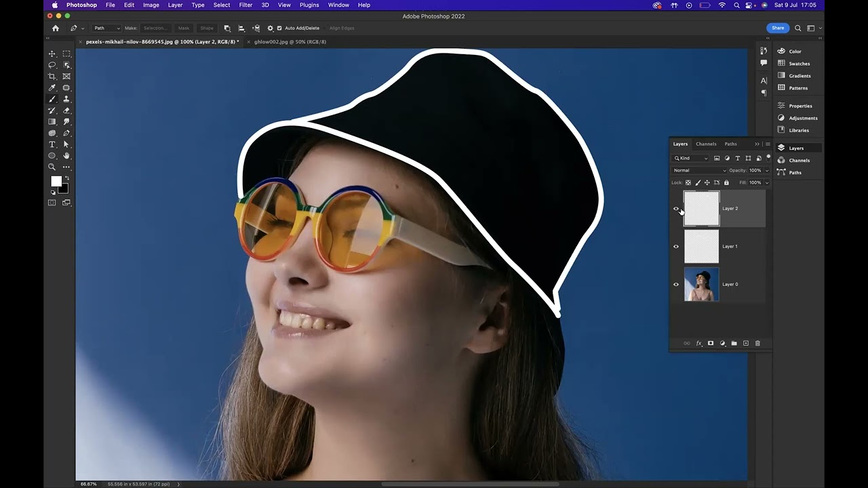The height and width of the screenshot is (488, 868).
Task: Select the Eraser tool
Action: pyautogui.click(x=66, y=110)
